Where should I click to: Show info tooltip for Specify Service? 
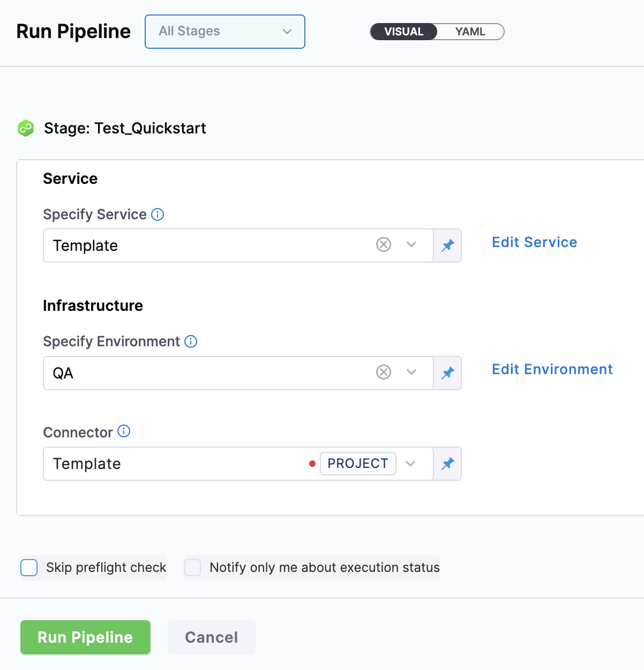[158, 214]
